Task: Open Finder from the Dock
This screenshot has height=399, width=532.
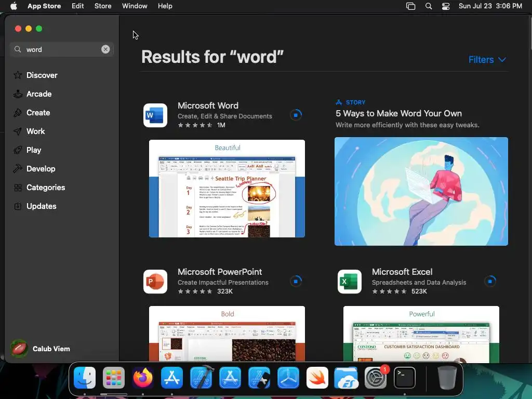Action: click(85, 378)
